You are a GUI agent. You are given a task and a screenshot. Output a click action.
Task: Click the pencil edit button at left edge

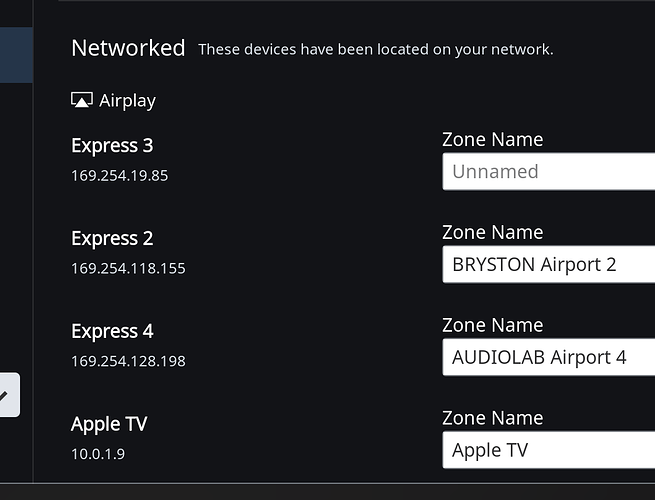click(x=9, y=395)
